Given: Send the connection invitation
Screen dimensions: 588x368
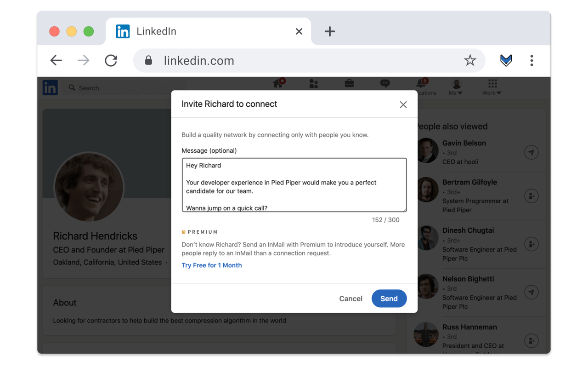Looking at the screenshot, I should click(389, 299).
